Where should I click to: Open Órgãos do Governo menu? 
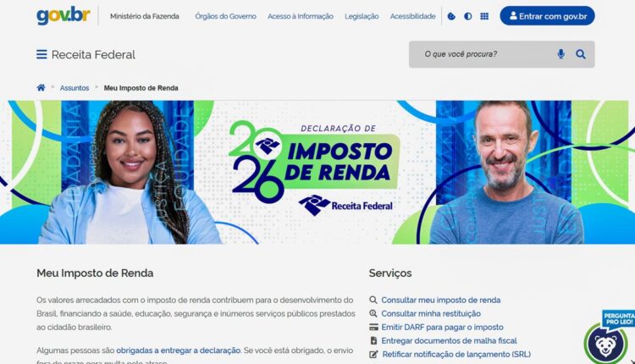click(225, 16)
